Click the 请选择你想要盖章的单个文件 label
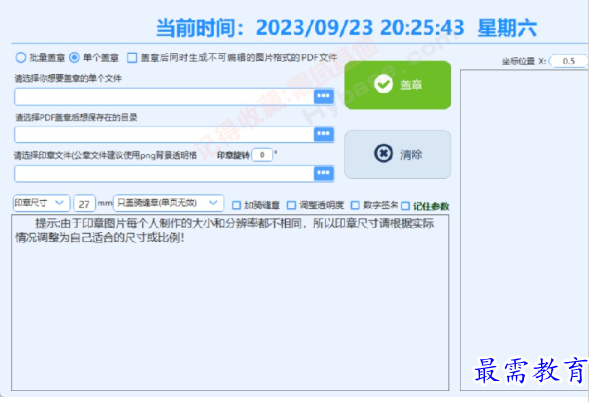 [x=68, y=79]
